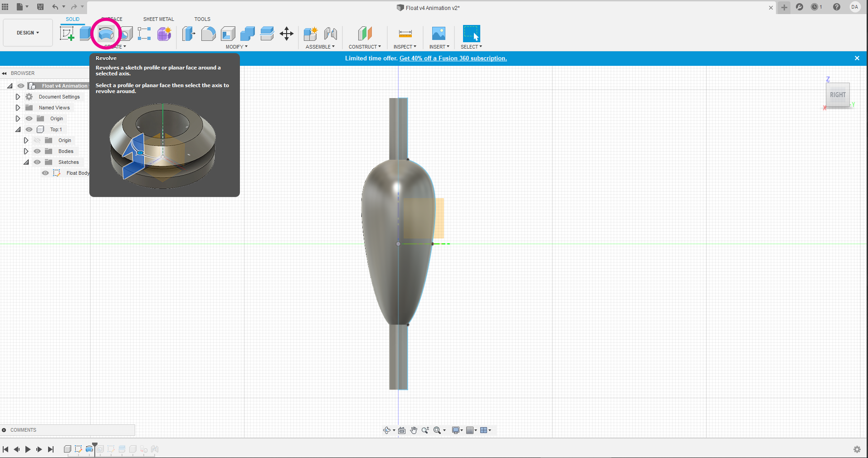Click the RIGHT face of view cube
This screenshot has height=458, width=868.
[x=838, y=95]
